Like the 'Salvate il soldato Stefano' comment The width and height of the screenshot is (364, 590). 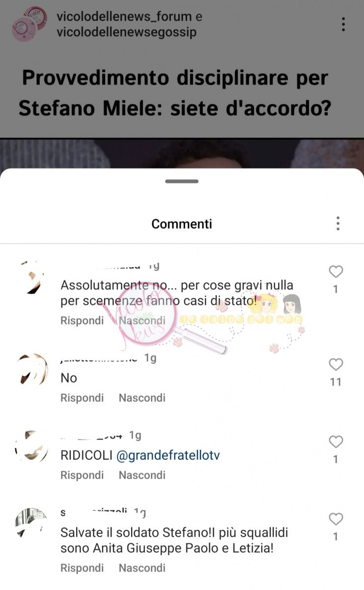click(336, 519)
